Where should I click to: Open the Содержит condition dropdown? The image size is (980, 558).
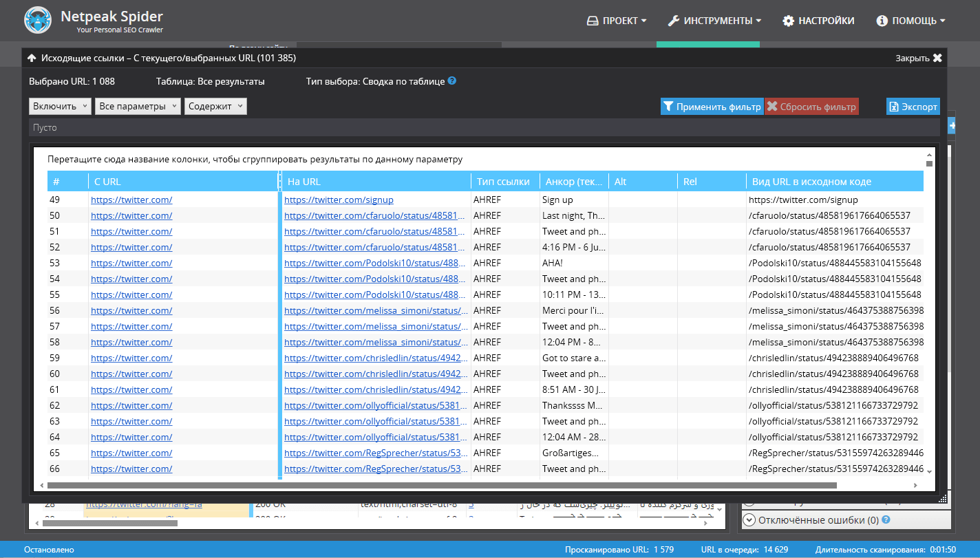(215, 107)
